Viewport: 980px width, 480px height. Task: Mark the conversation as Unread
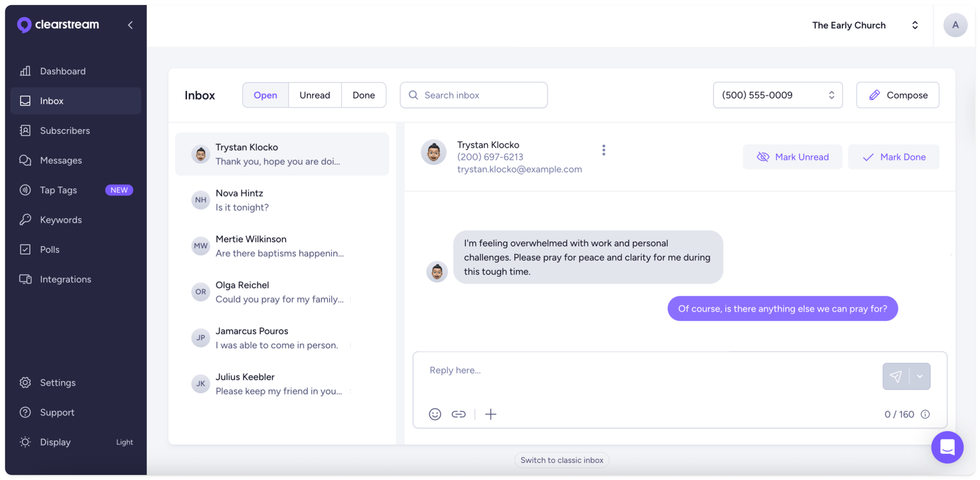(792, 157)
